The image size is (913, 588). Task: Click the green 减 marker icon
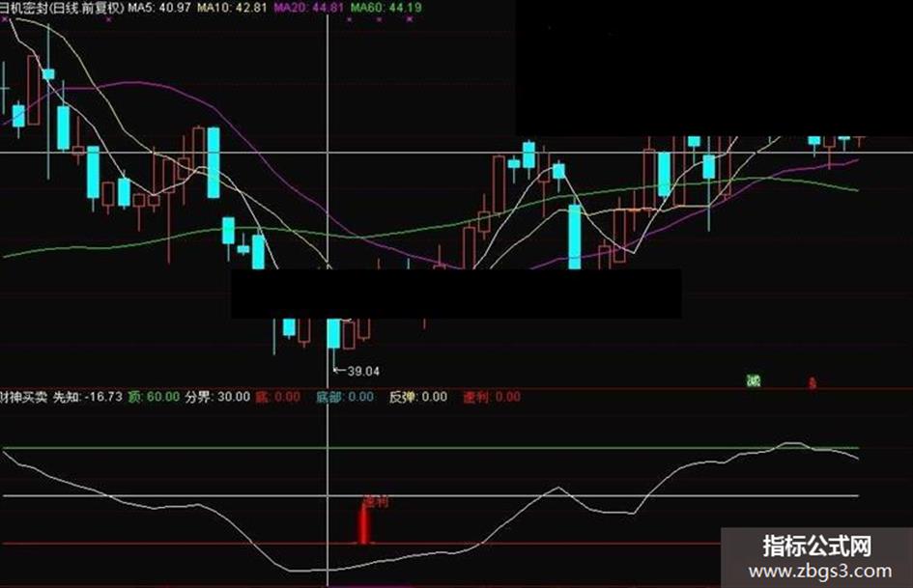754,380
